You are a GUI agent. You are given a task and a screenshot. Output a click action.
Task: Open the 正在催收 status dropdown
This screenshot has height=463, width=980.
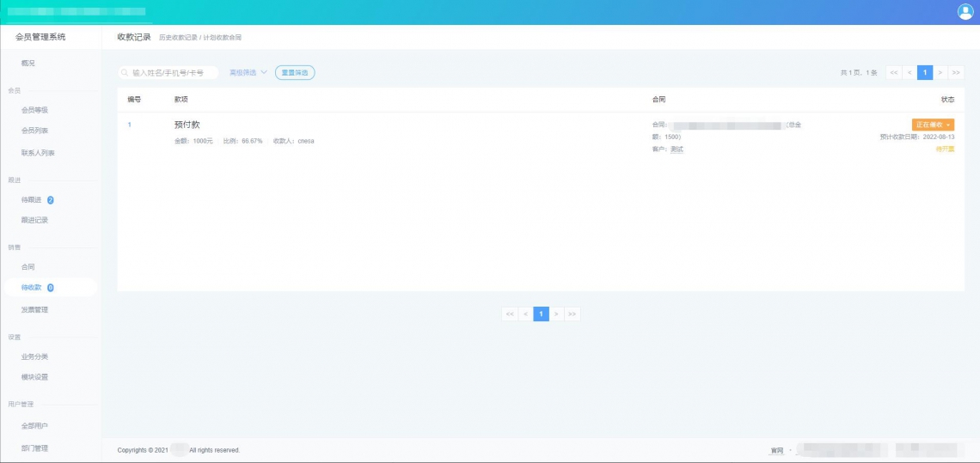coord(933,125)
